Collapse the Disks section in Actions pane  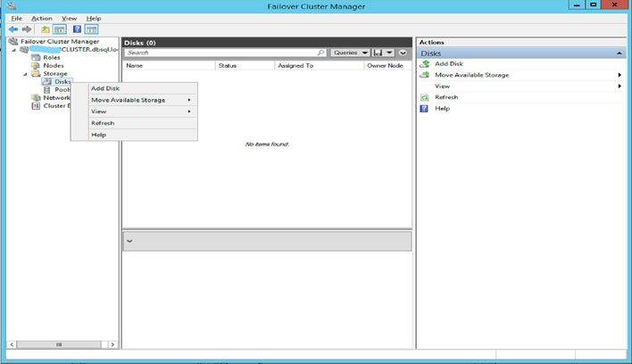tap(620, 54)
